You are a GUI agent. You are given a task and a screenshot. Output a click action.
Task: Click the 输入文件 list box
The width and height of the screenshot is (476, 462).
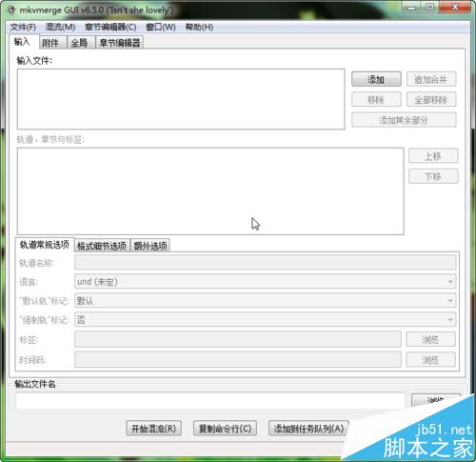[181, 99]
